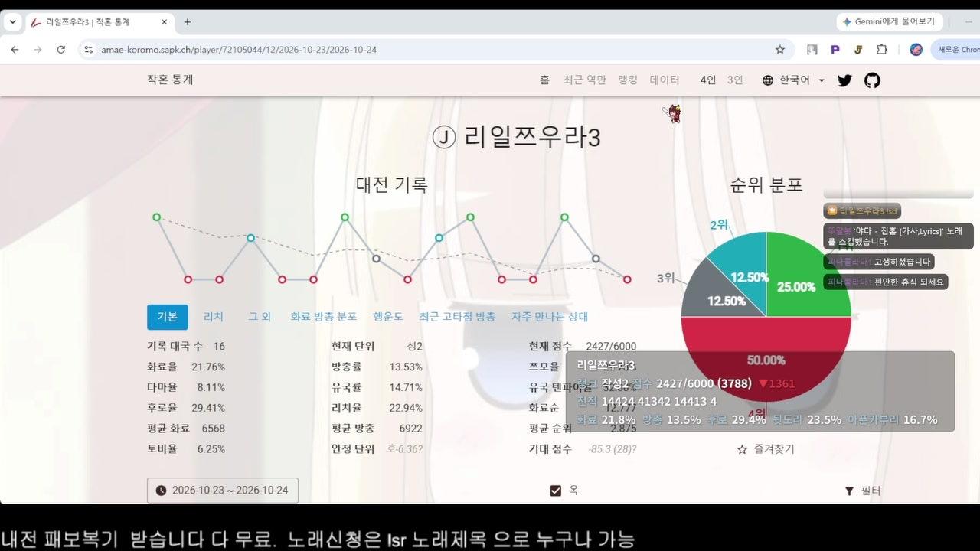Click the globe language icon
This screenshot has width=980, height=551.
[x=768, y=80]
